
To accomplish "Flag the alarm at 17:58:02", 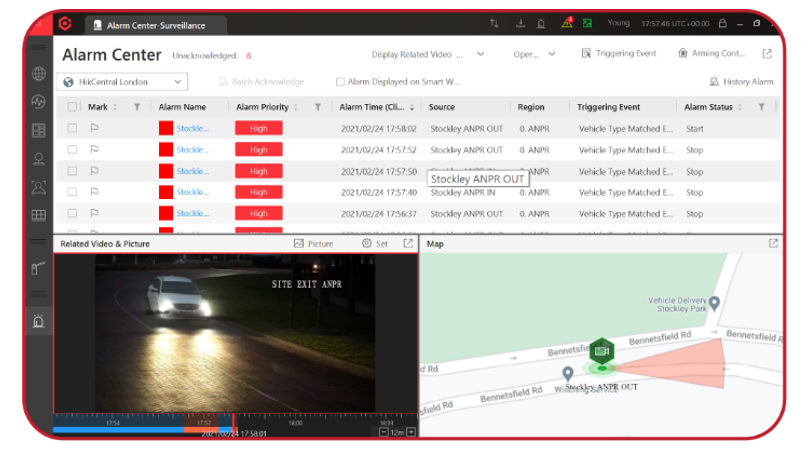I will (94, 128).
